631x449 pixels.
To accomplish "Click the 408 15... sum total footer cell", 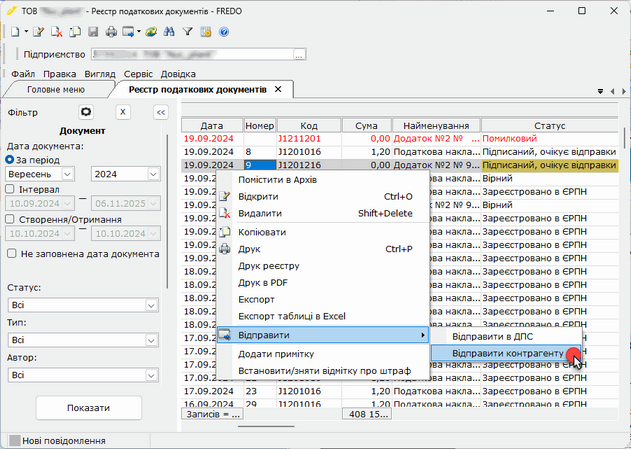I will 367,414.
